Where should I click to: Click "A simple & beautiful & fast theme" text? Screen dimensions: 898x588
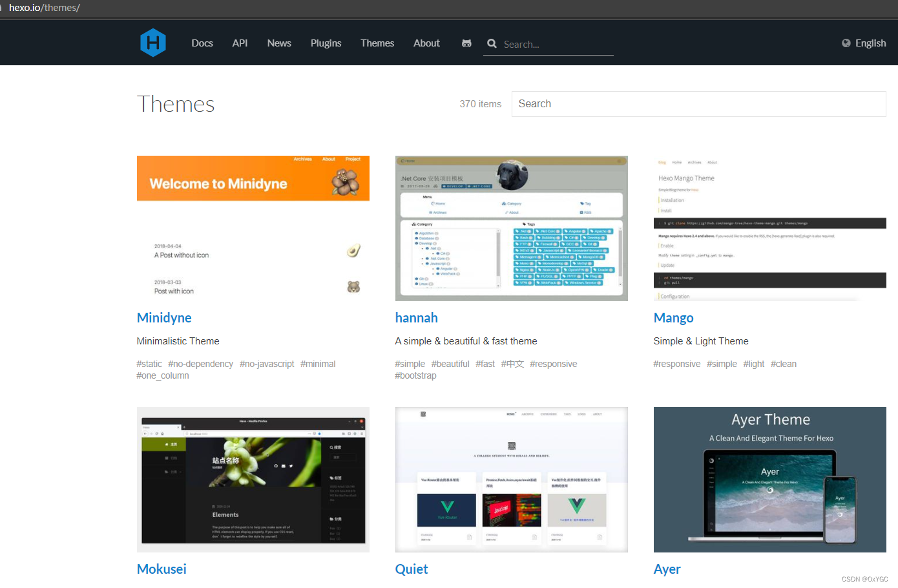[466, 341]
